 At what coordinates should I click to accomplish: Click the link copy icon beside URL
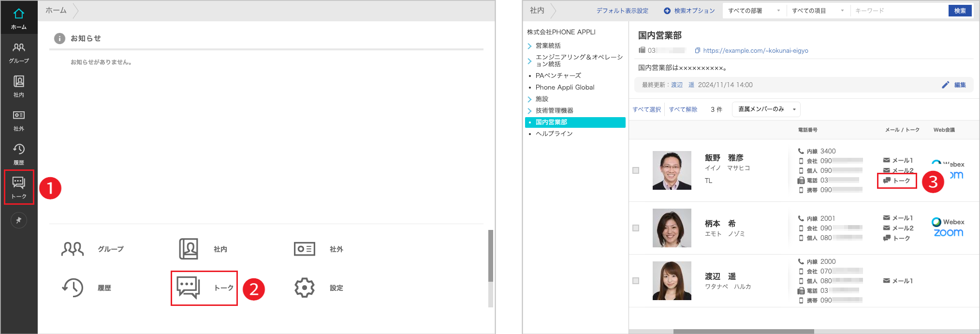click(x=697, y=50)
